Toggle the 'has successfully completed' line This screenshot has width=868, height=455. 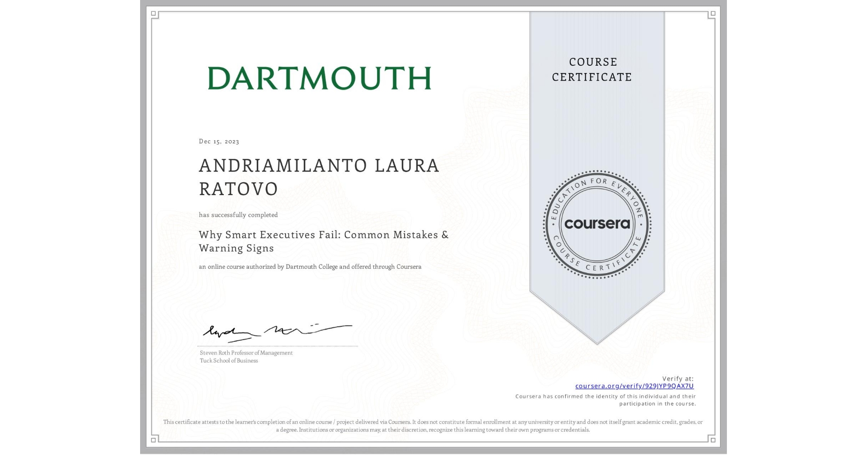click(238, 215)
